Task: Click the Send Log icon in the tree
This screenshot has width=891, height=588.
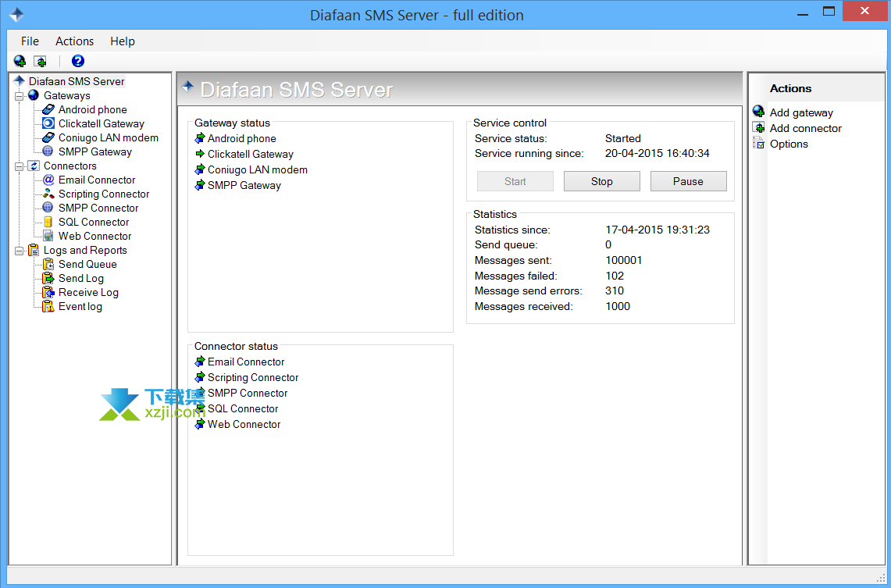Action: coord(48,278)
